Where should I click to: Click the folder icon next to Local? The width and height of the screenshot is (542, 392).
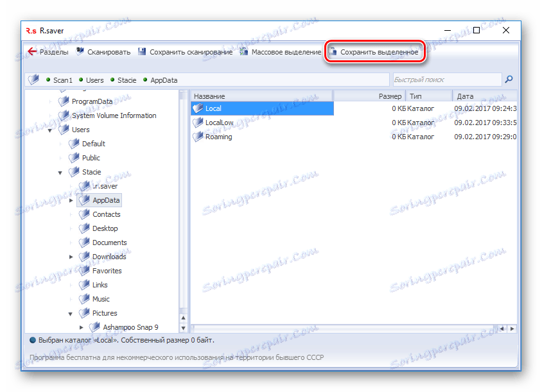point(198,108)
